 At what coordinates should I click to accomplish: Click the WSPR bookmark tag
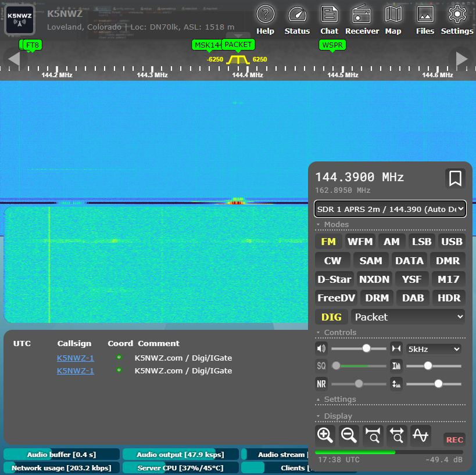332,45
